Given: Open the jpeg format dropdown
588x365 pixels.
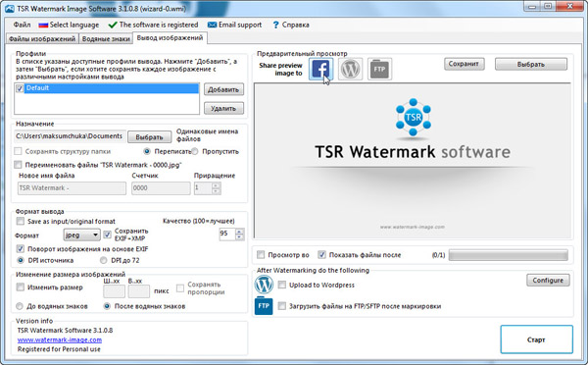Looking at the screenshot, I should click(x=81, y=235).
